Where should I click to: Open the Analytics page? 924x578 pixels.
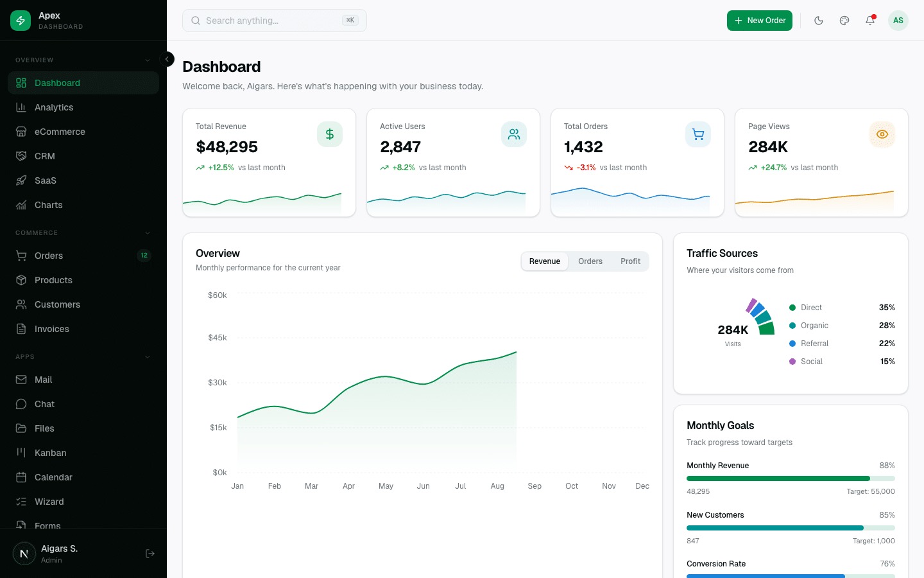(x=54, y=107)
